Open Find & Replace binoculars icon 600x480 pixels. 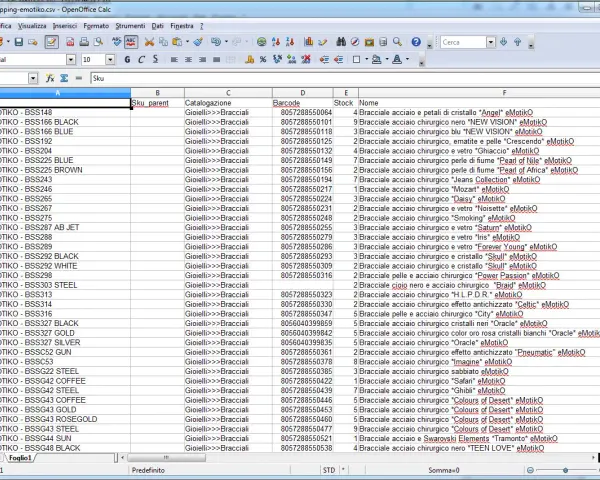pyautogui.click(x=341, y=42)
